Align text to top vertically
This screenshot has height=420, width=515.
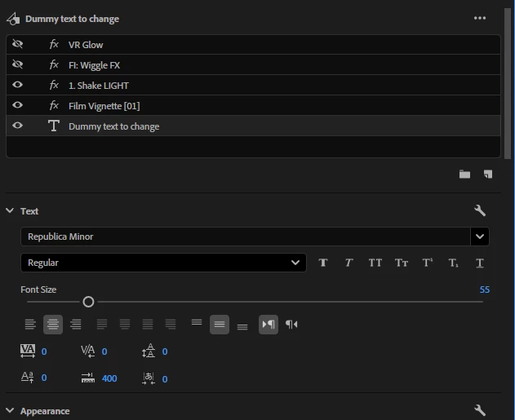pyautogui.click(x=197, y=322)
